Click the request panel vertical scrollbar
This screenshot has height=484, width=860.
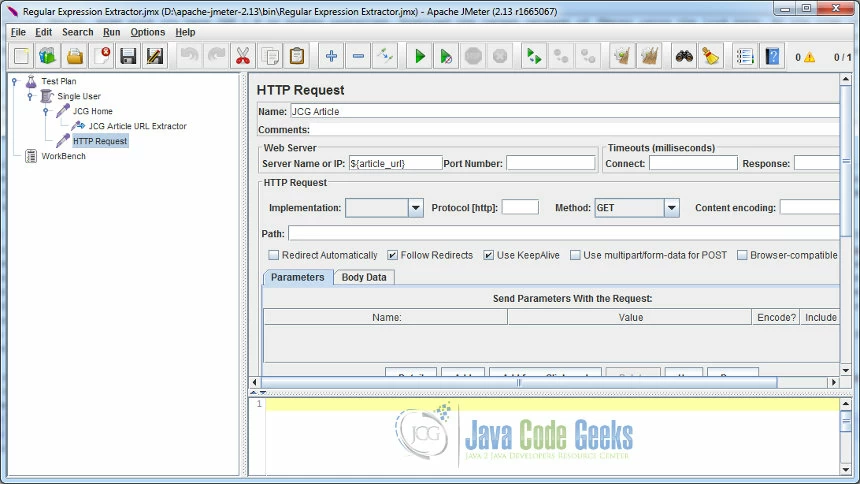[x=845, y=161]
